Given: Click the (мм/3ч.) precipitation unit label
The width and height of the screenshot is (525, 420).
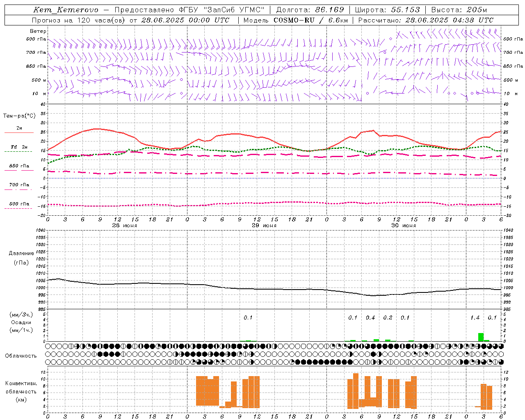Looking at the screenshot, I should [21, 315].
